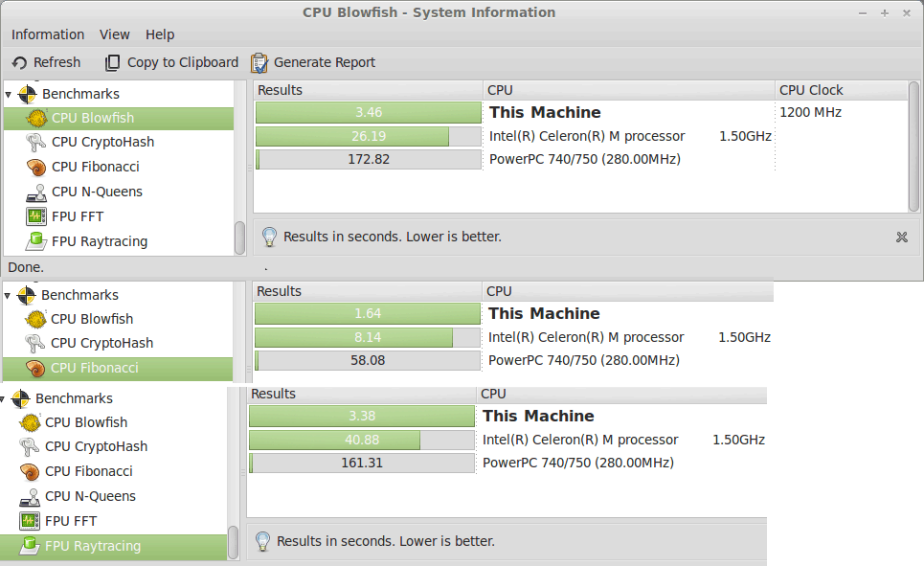Click top 'Results in seconds. Lower is better.' text

point(393,237)
